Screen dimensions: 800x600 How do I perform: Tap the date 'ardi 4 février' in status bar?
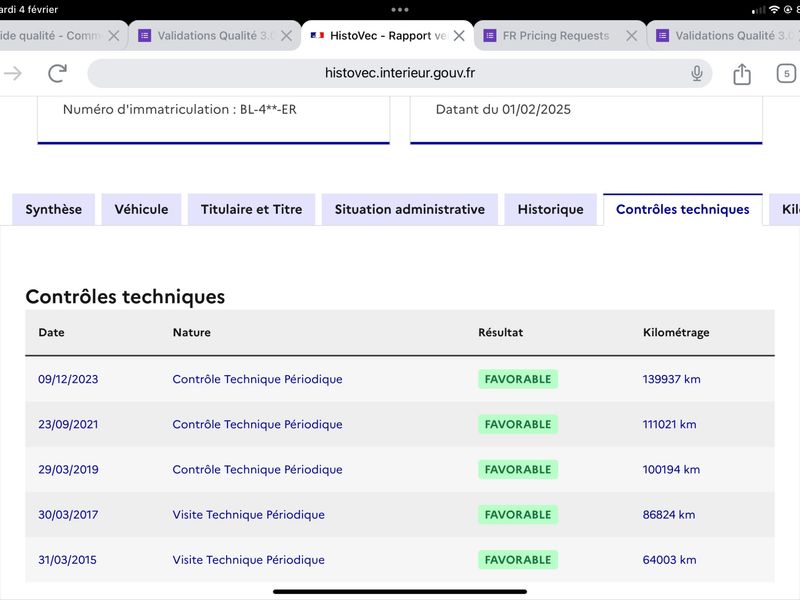29,9
